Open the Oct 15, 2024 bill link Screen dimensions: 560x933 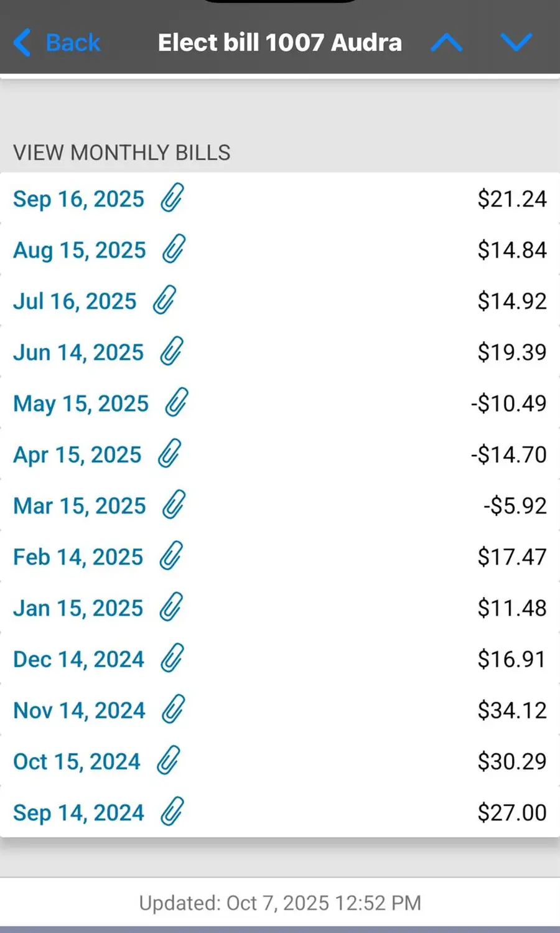tap(77, 761)
